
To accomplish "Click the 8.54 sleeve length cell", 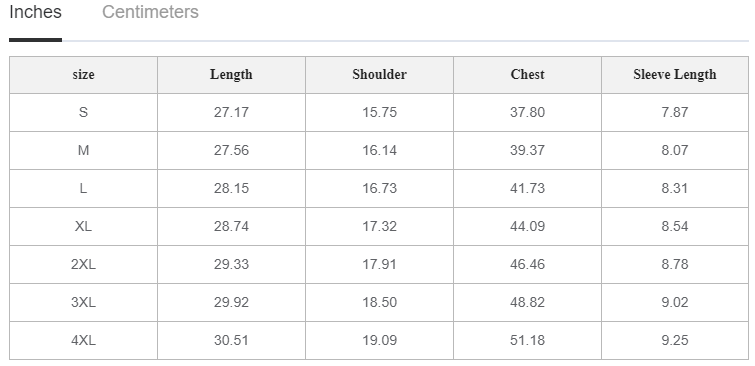I will point(675,226).
